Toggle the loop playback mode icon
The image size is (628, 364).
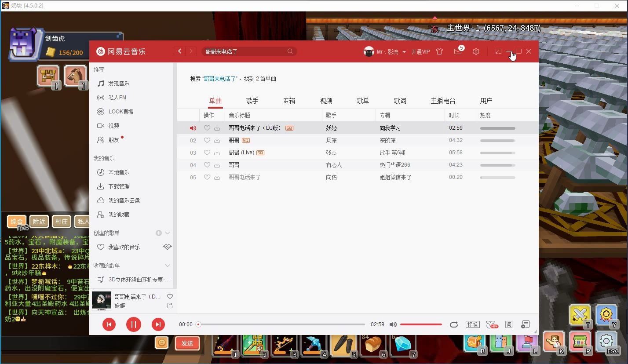coord(454,324)
